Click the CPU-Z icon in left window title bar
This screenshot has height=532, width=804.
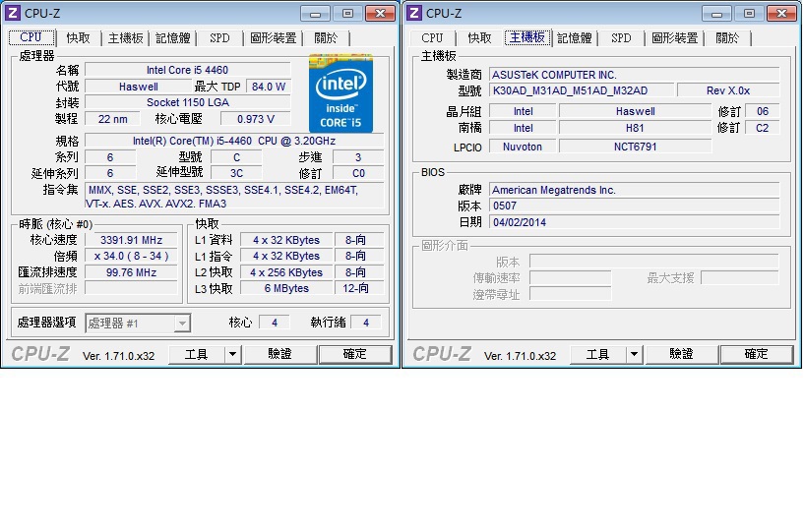pos(14,13)
